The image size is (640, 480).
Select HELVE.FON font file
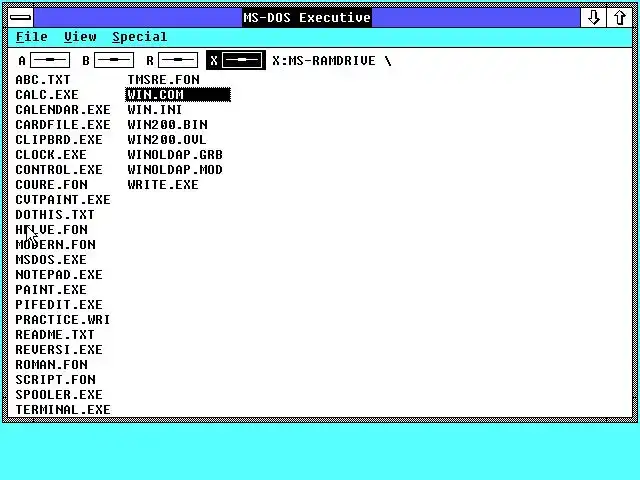[51, 230]
